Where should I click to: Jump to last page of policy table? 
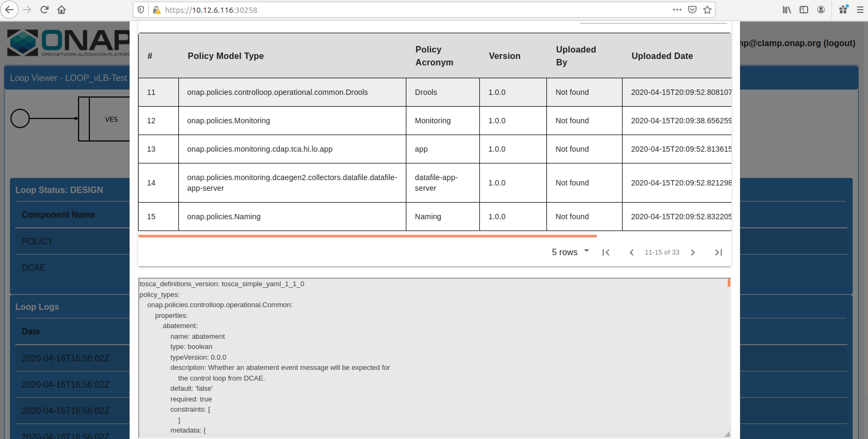(718, 252)
